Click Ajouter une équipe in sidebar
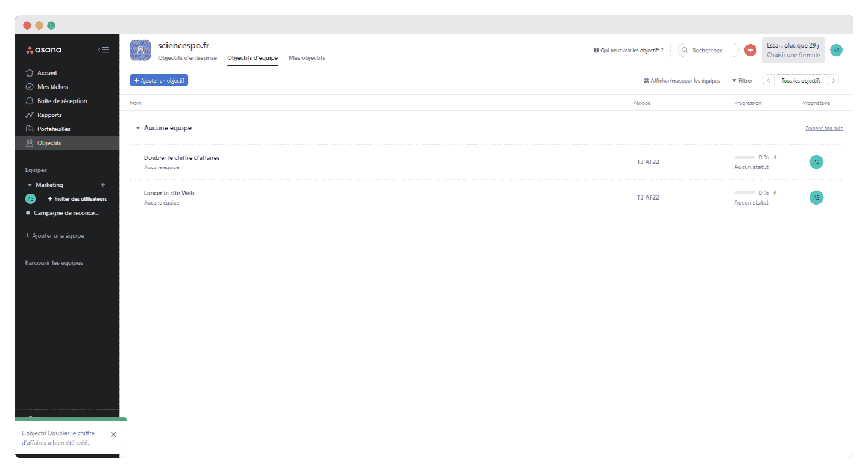This screenshot has height=473, width=868. point(55,236)
